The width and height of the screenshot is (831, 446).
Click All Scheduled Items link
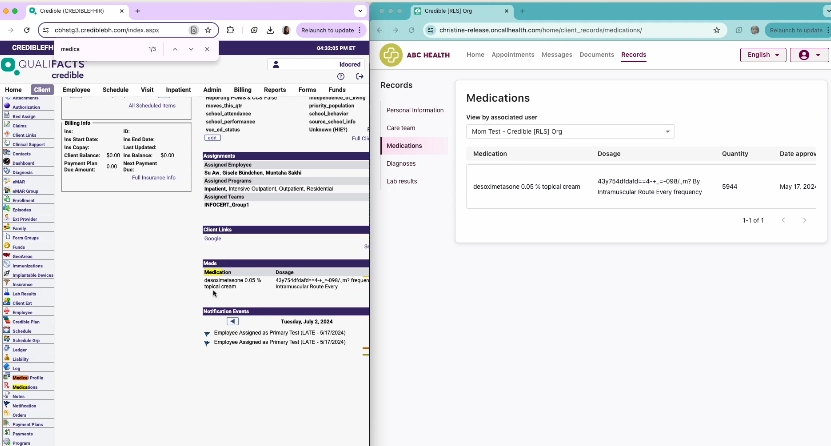point(152,105)
